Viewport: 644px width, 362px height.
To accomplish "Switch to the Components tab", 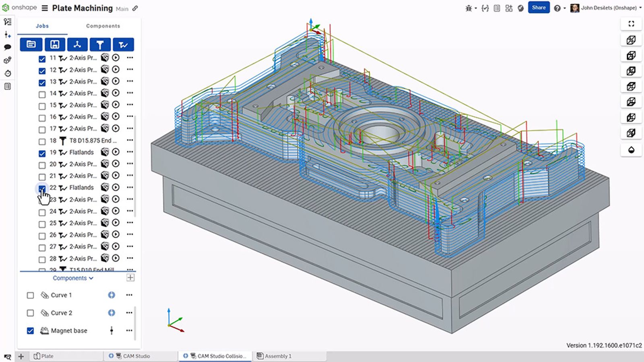I will (x=103, y=26).
